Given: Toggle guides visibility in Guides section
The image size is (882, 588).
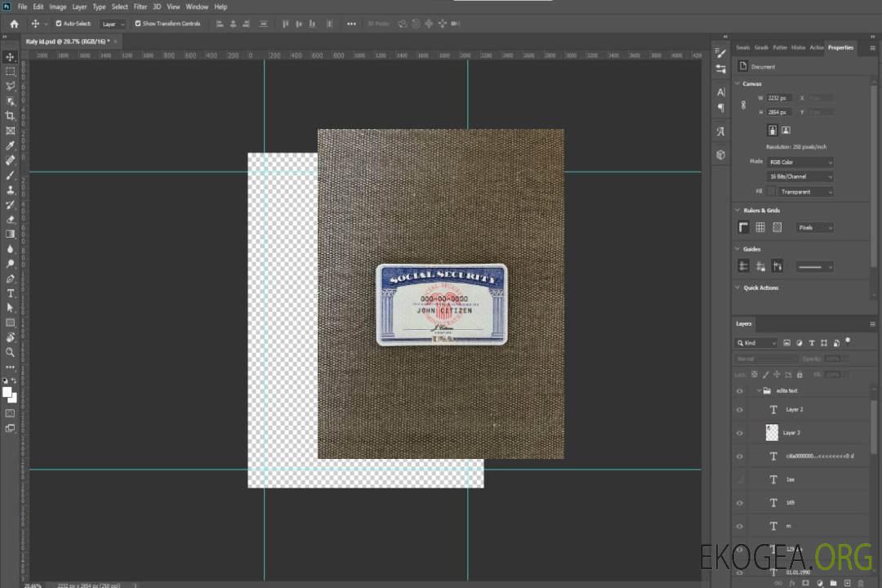Looking at the screenshot, I should tap(743, 266).
